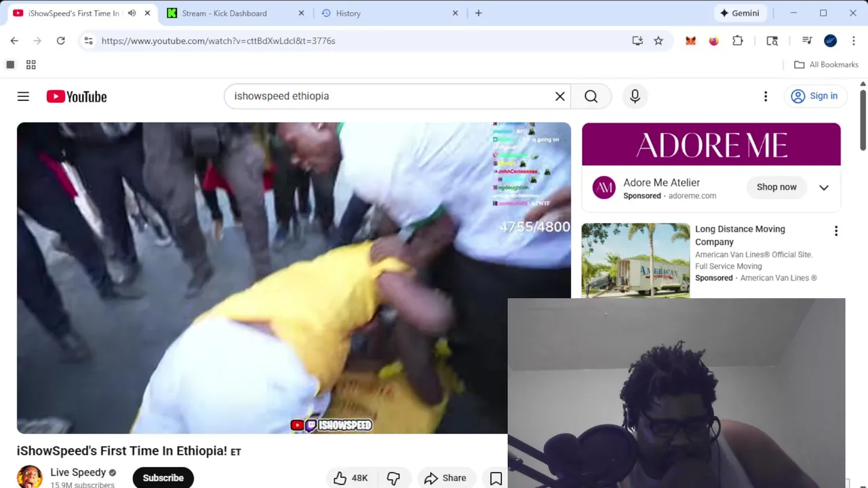Screen dimensions: 868x488
Task: Sign in to YouTube
Action: point(814,96)
